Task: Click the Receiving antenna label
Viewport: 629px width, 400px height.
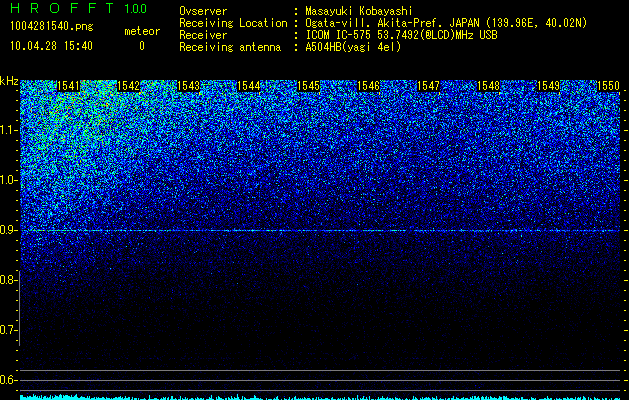Action: pos(230,47)
